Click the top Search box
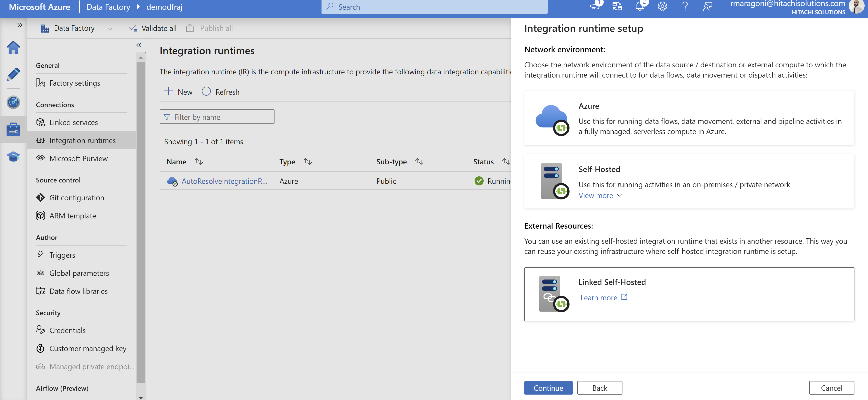 [434, 7]
